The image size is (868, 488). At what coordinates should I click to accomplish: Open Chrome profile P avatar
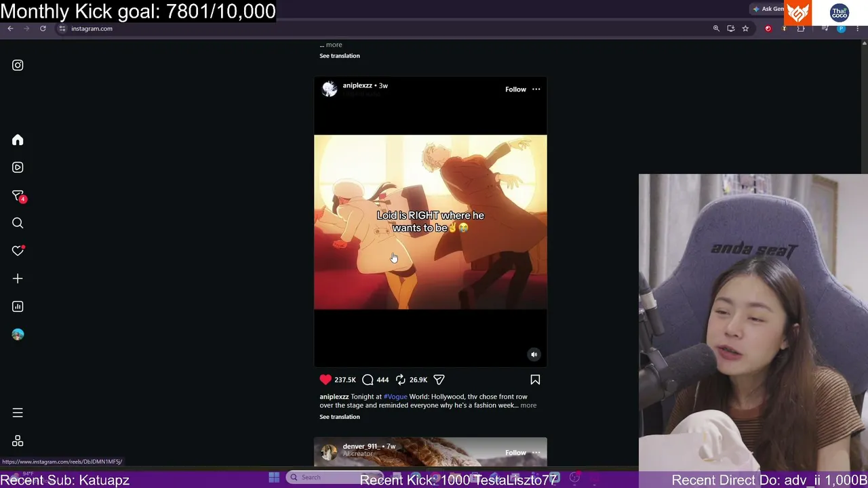click(x=841, y=28)
